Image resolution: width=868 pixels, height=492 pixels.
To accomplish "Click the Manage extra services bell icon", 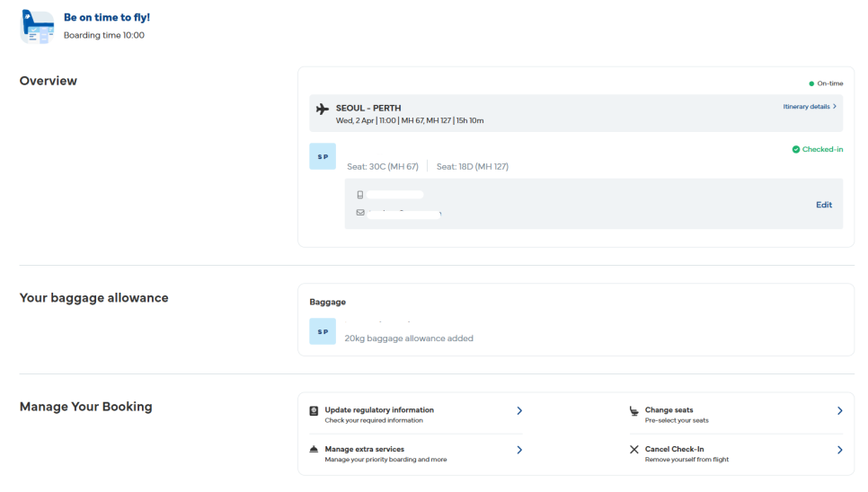I will (x=314, y=450).
